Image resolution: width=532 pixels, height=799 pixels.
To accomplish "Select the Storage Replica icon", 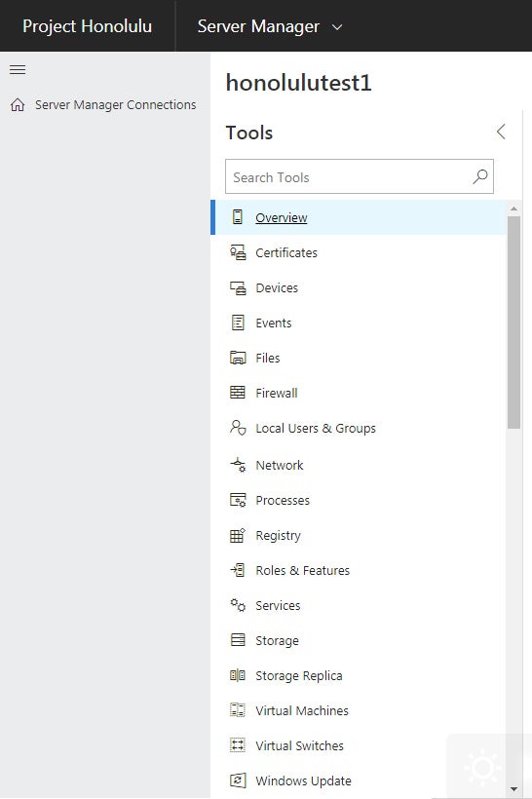I will click(238, 675).
